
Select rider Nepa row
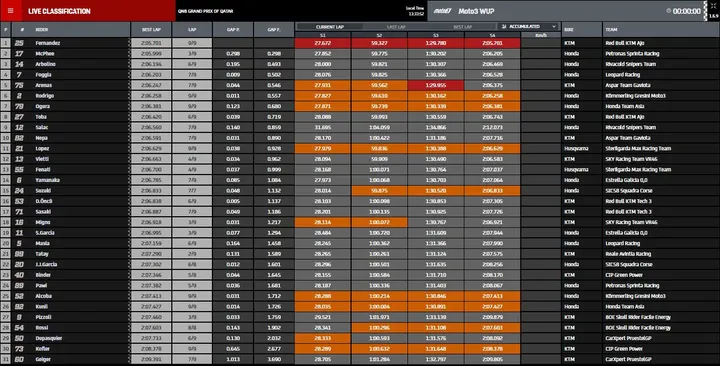click(360, 138)
